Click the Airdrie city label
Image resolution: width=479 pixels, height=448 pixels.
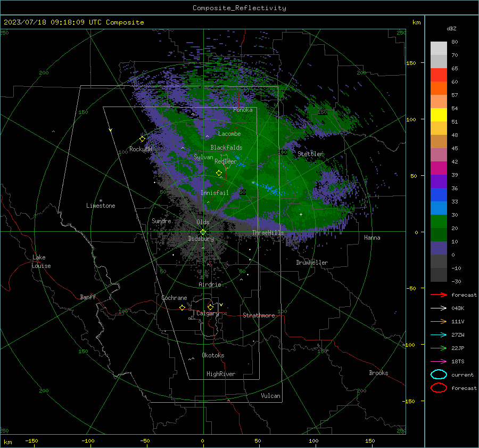click(x=210, y=284)
